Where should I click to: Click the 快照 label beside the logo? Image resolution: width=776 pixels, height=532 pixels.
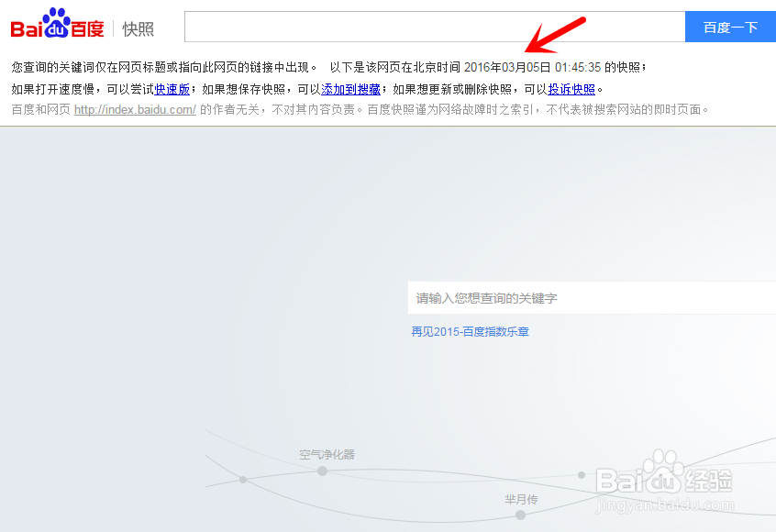(x=138, y=28)
